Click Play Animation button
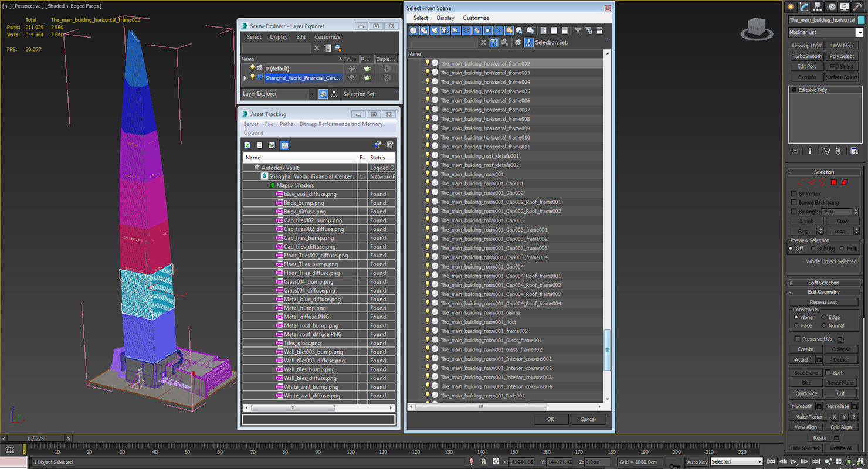Viewport: 868px width, 469px height. tap(793, 462)
